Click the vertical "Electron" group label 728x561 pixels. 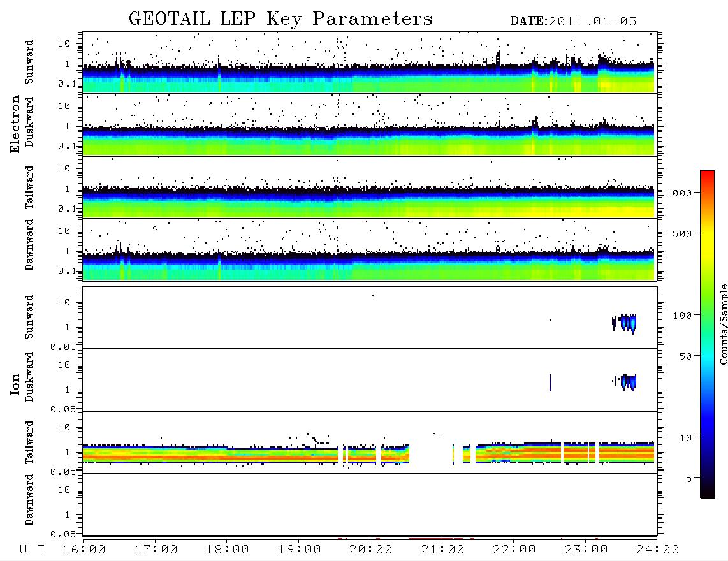point(15,124)
